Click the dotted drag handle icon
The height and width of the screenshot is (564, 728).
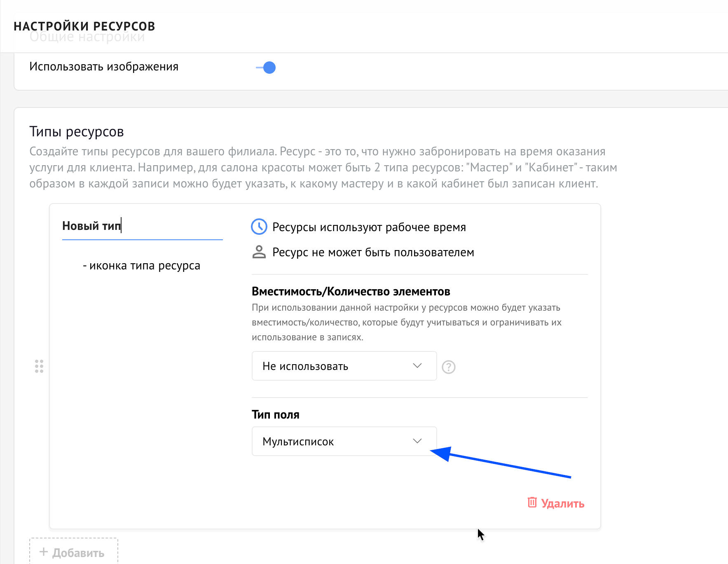[39, 366]
